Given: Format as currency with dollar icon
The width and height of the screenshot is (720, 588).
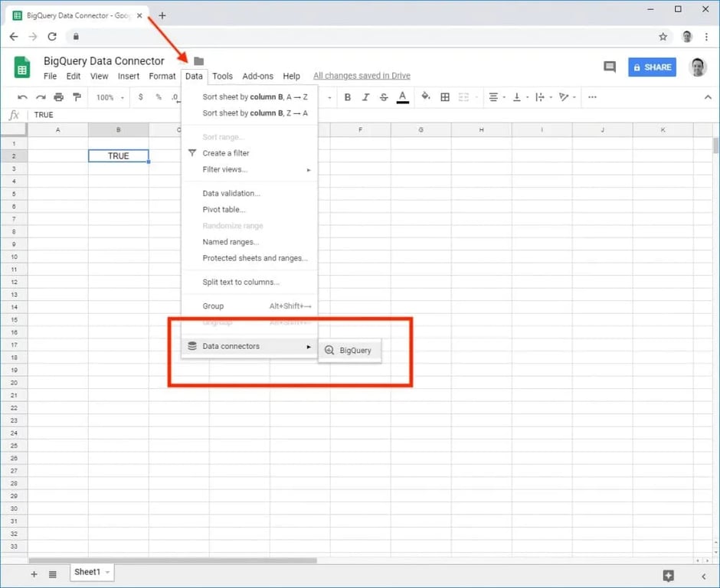Looking at the screenshot, I should 140,97.
